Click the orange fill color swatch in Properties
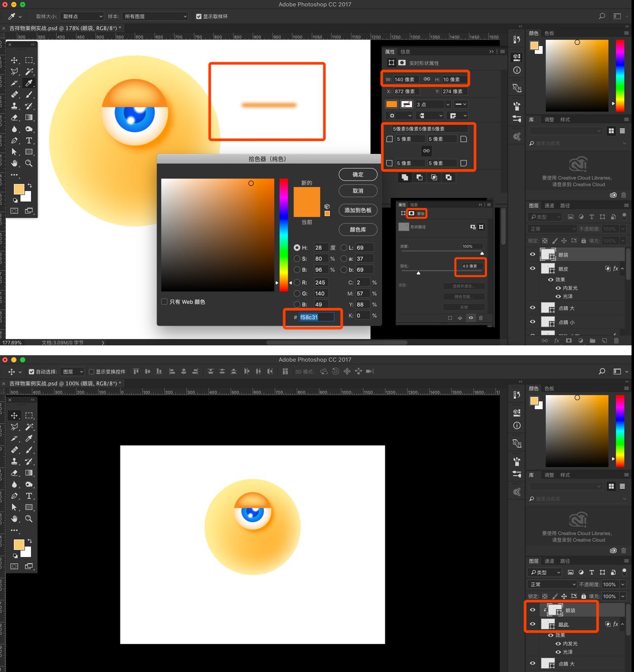The height and width of the screenshot is (672, 634). (x=391, y=104)
